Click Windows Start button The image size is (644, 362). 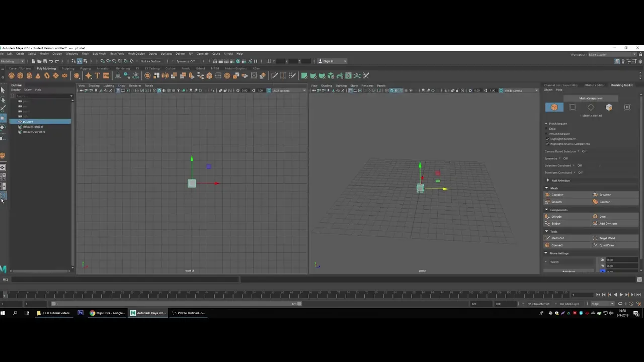coord(3,313)
